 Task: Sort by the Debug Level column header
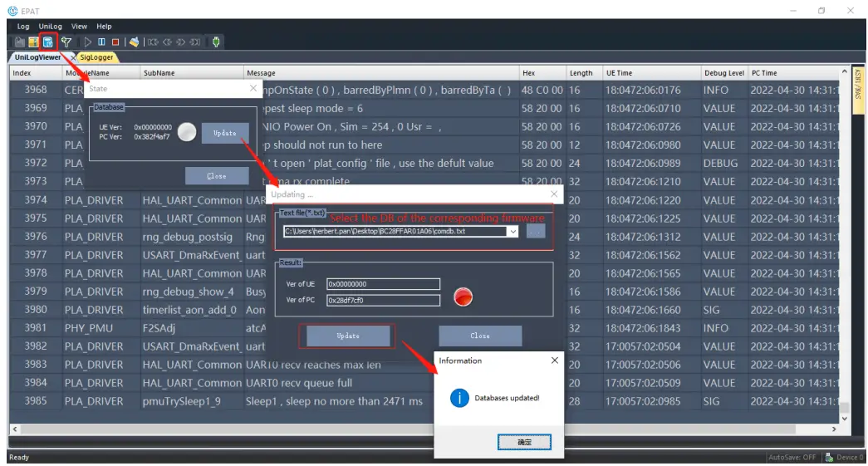724,73
